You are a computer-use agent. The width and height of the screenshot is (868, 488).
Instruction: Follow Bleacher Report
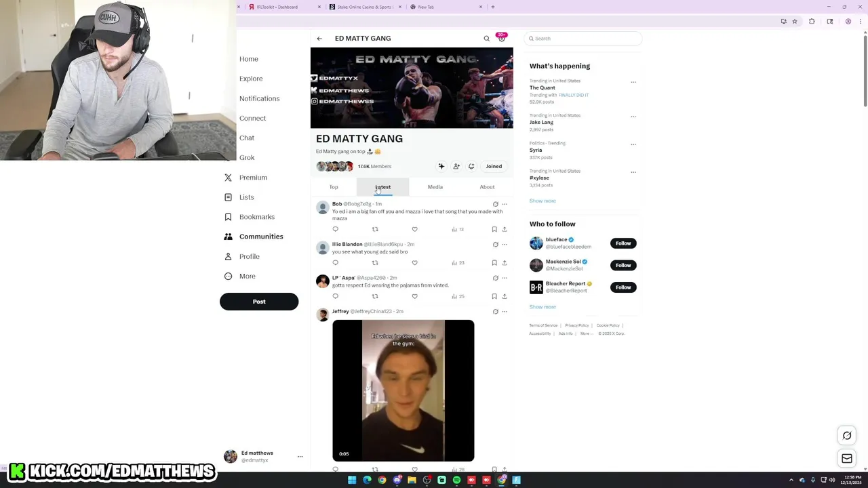pos(623,287)
